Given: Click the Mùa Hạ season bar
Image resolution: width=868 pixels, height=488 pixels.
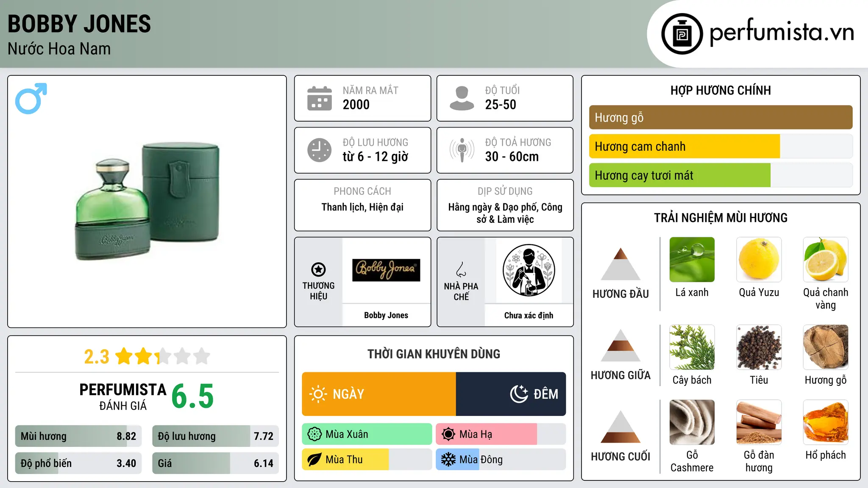Looking at the screenshot, I should (501, 434).
